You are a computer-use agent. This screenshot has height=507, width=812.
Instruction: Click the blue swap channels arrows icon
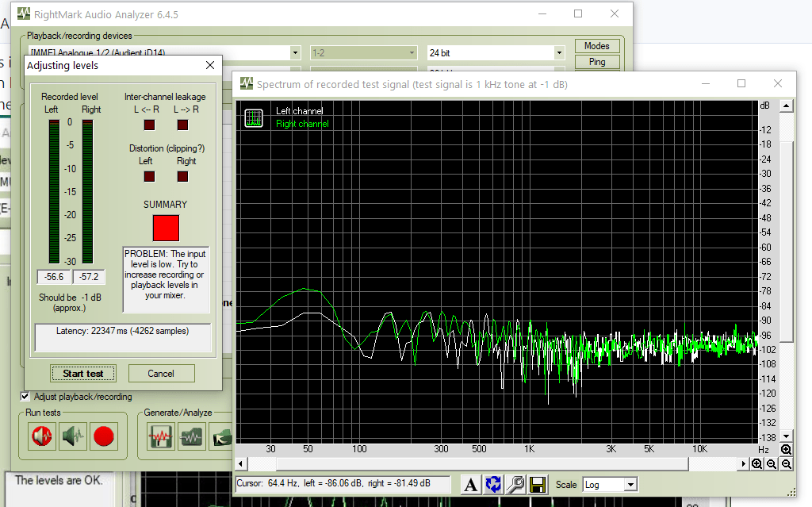pos(493,485)
